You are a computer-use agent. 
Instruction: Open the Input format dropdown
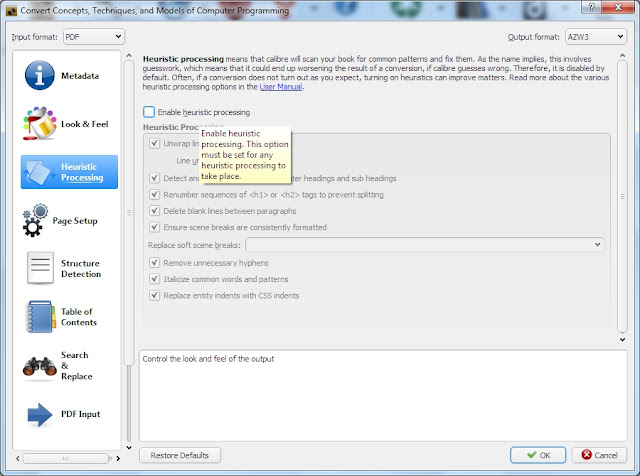(94, 37)
